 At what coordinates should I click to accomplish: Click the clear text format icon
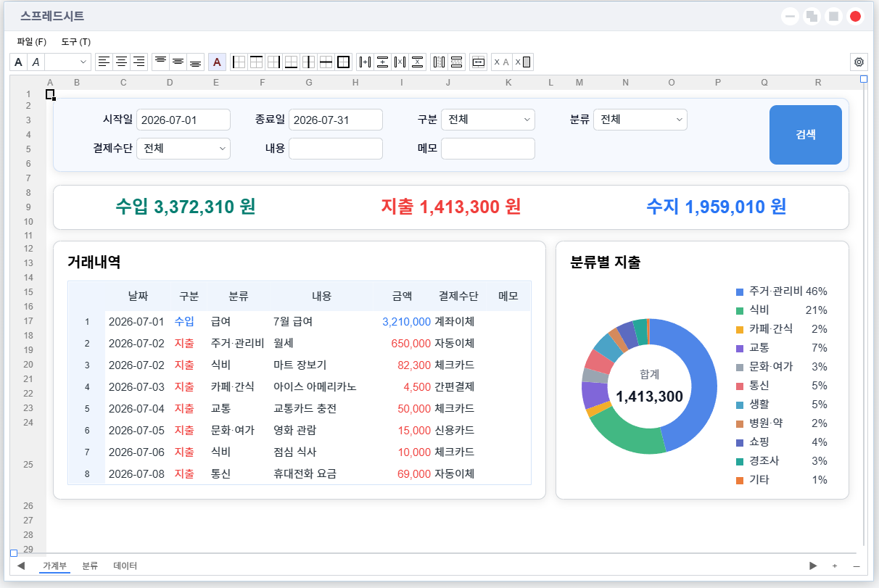500,62
